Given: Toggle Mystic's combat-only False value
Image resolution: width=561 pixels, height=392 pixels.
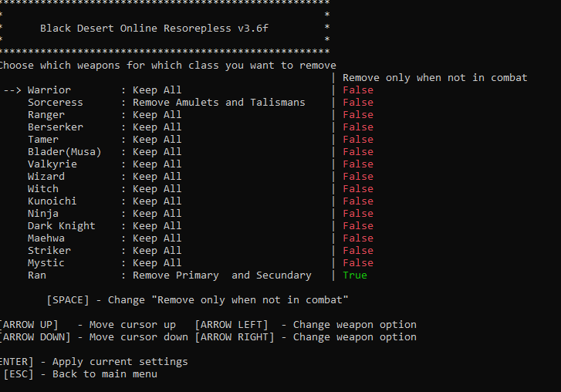Looking at the screenshot, I should pyautogui.click(x=358, y=263).
